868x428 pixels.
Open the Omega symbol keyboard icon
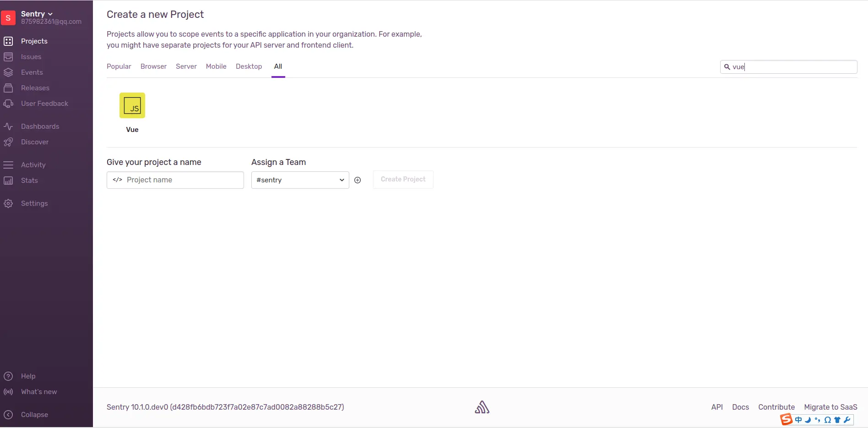(x=828, y=420)
